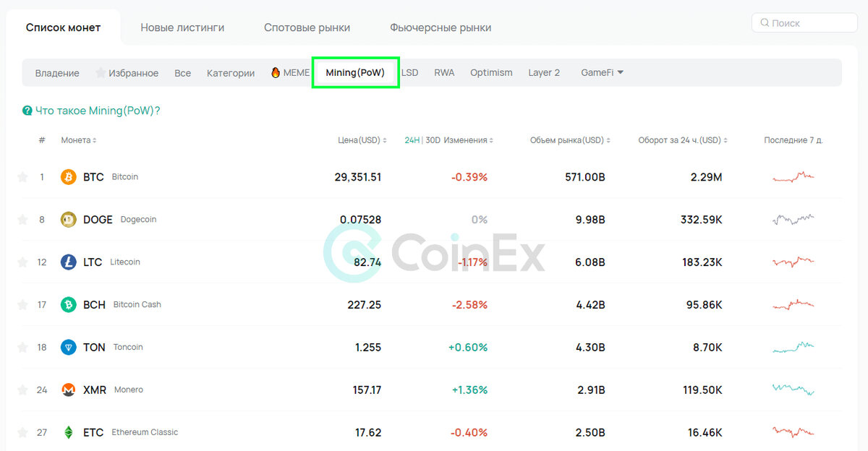Favorite the DOGE Dogecoin row star
This screenshot has width=868, height=451.
click(x=22, y=220)
